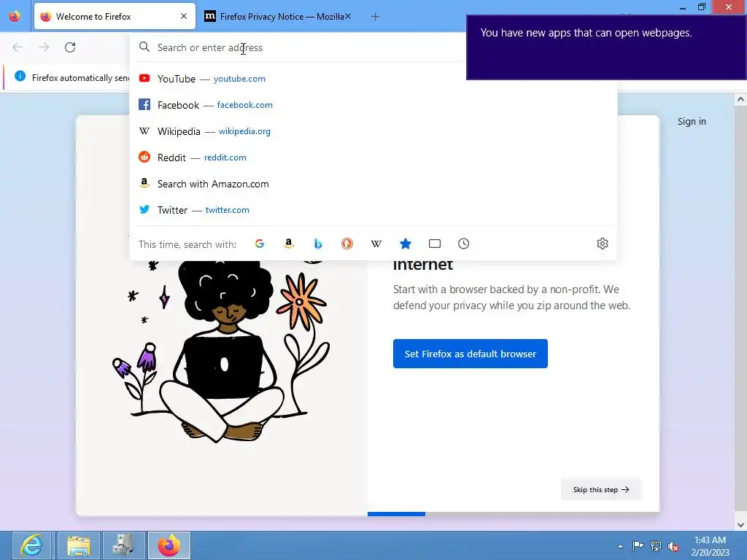Click the Sign in link

tap(692, 122)
